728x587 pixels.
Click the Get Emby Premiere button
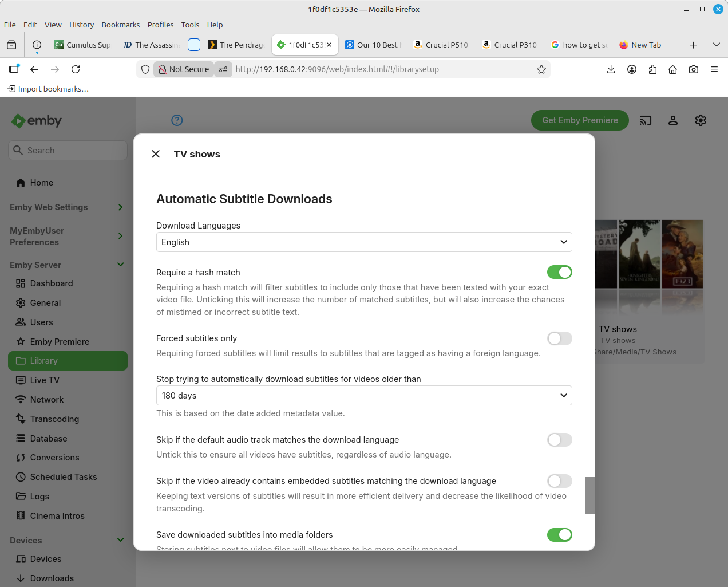click(x=580, y=120)
